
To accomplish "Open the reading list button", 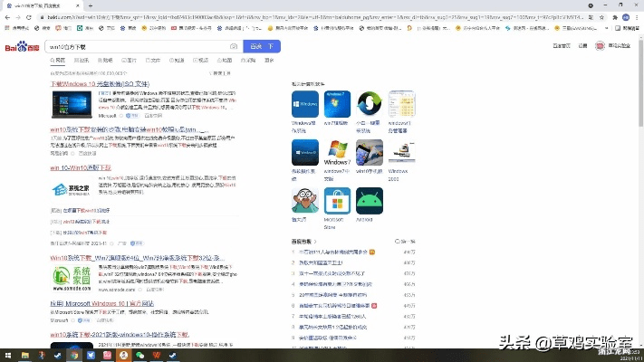I will [x=627, y=28].
